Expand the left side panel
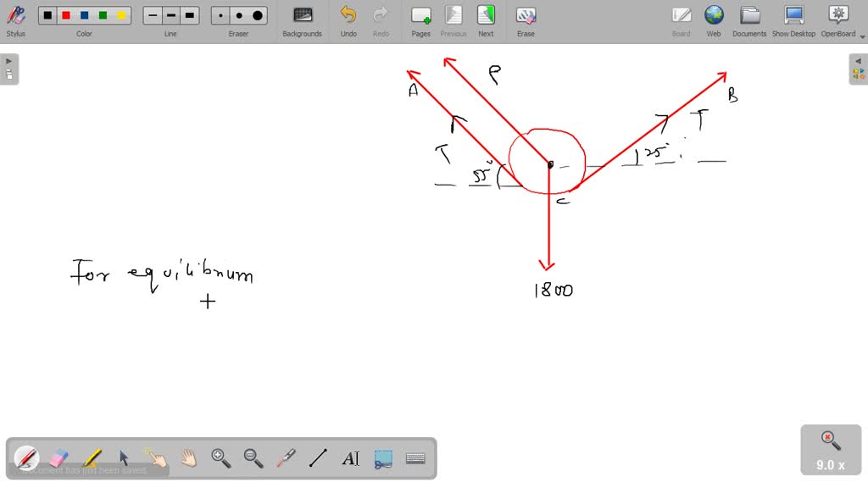 click(x=9, y=69)
